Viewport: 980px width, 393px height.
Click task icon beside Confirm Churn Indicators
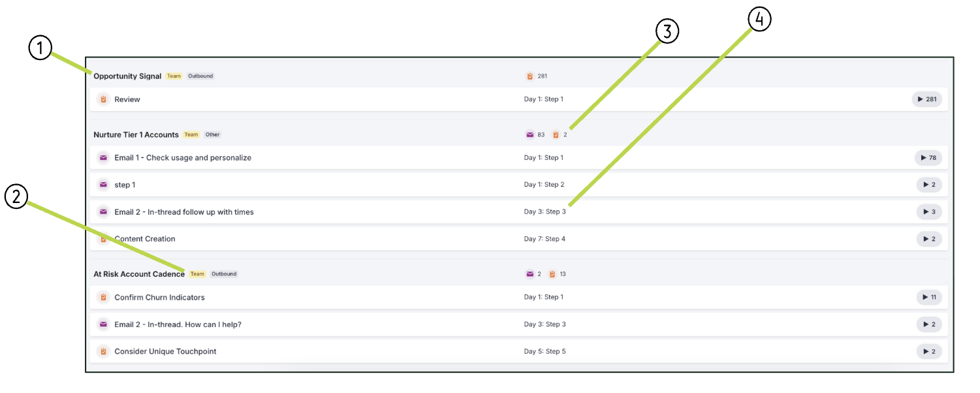tap(103, 298)
